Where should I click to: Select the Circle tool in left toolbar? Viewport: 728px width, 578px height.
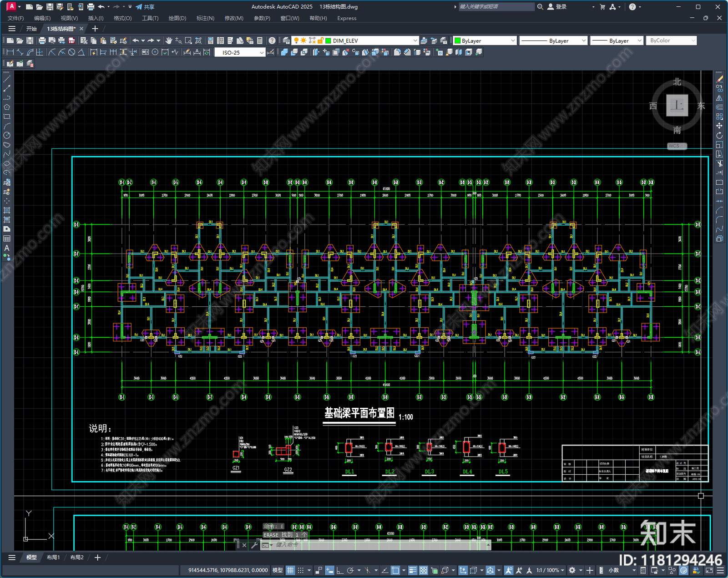[x=7, y=135]
